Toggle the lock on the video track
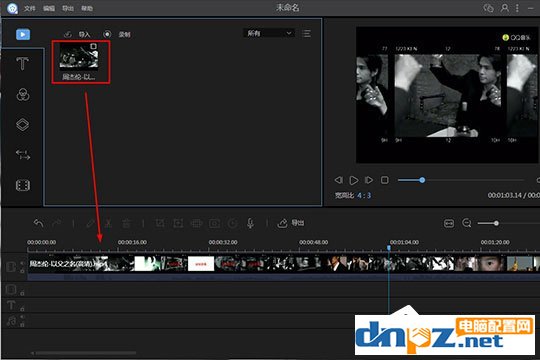 tap(22, 271)
